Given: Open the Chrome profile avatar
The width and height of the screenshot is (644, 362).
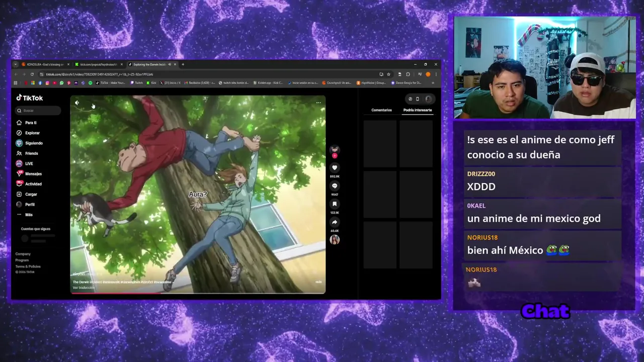Looking at the screenshot, I should 428,74.
